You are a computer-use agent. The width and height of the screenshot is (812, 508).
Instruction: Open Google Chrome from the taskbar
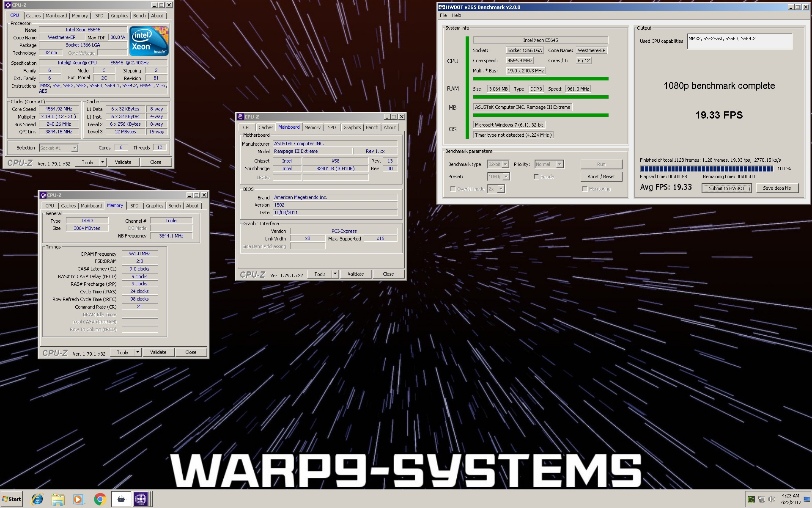[x=100, y=500]
